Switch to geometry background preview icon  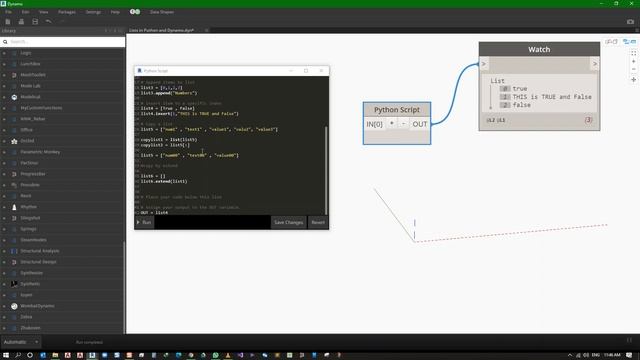click(x=611, y=42)
